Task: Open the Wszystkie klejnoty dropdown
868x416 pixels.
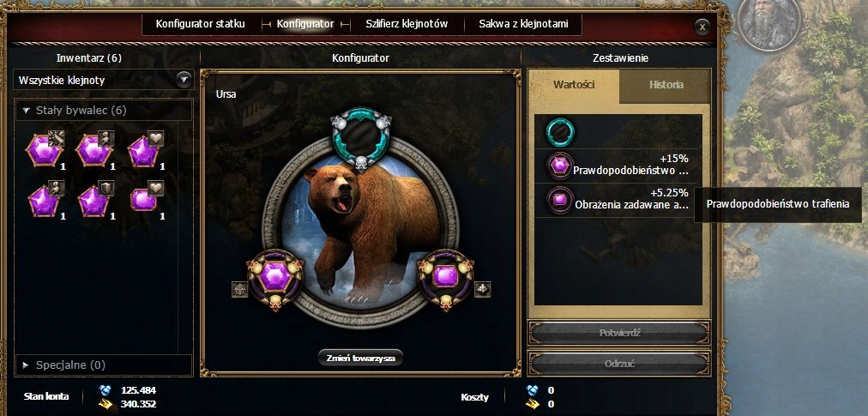Action: coord(104,81)
